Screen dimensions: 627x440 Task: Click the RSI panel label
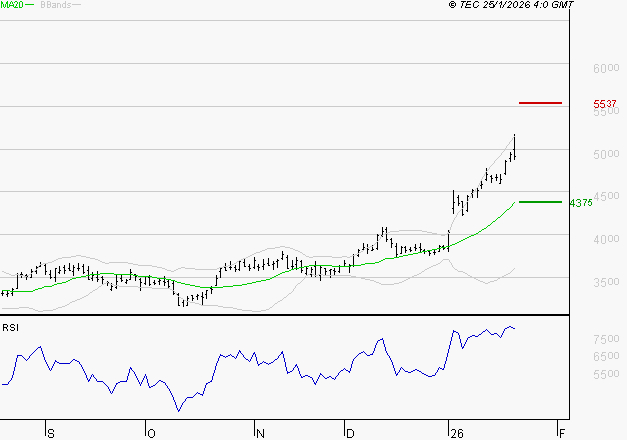pos(10,328)
